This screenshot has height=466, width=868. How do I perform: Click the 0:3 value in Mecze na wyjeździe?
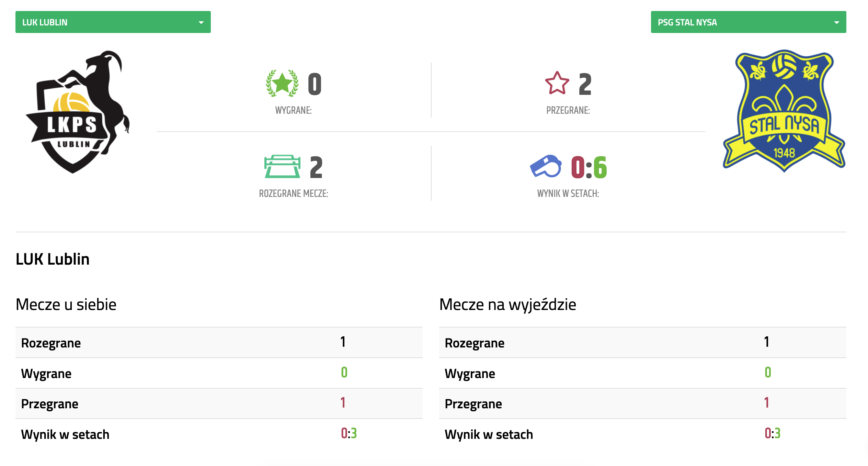[773, 433]
